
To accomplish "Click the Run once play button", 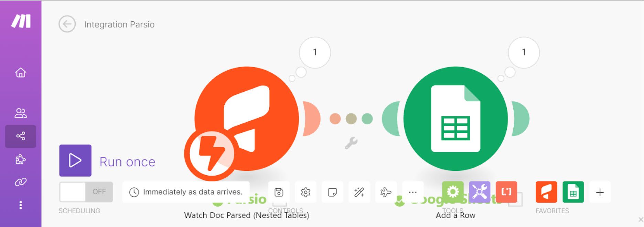I will pyautogui.click(x=75, y=161).
